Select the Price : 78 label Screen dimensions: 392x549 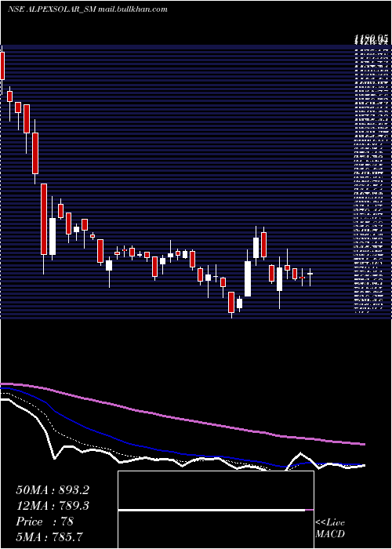pyautogui.click(x=45, y=522)
